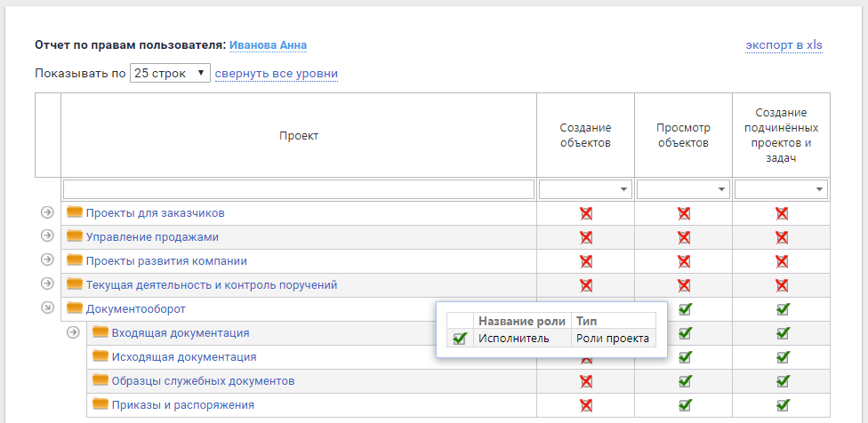868x423 pixels.
Task: Click green check in last column for Образцы служебных документов
Action: point(782,381)
